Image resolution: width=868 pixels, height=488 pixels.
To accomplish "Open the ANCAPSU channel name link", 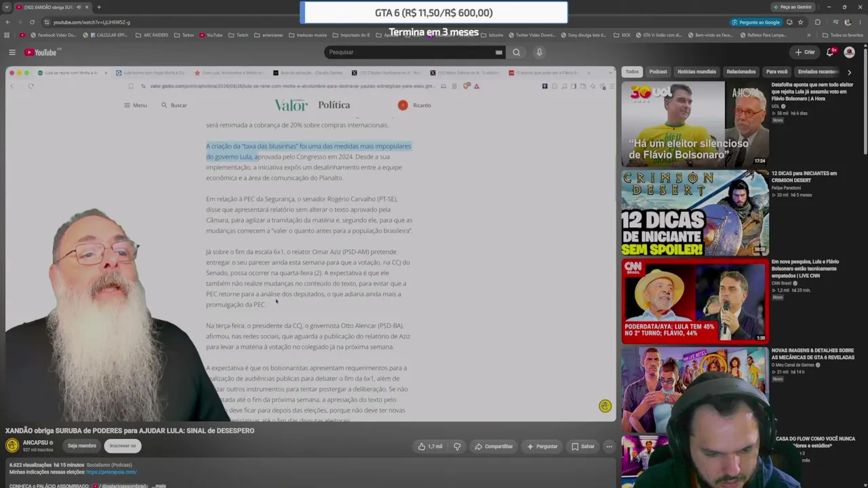I will [x=35, y=443].
